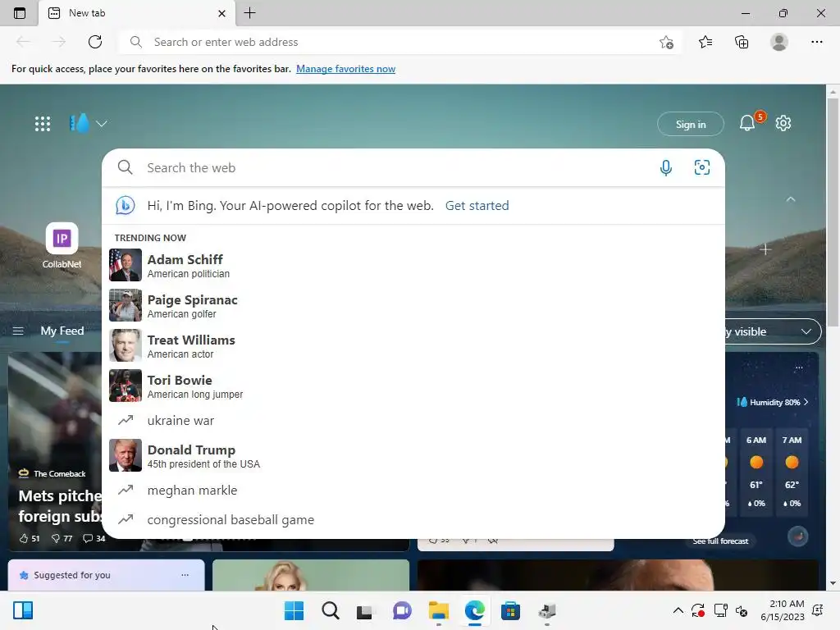Expand the weather dropdown chevron

(101, 124)
